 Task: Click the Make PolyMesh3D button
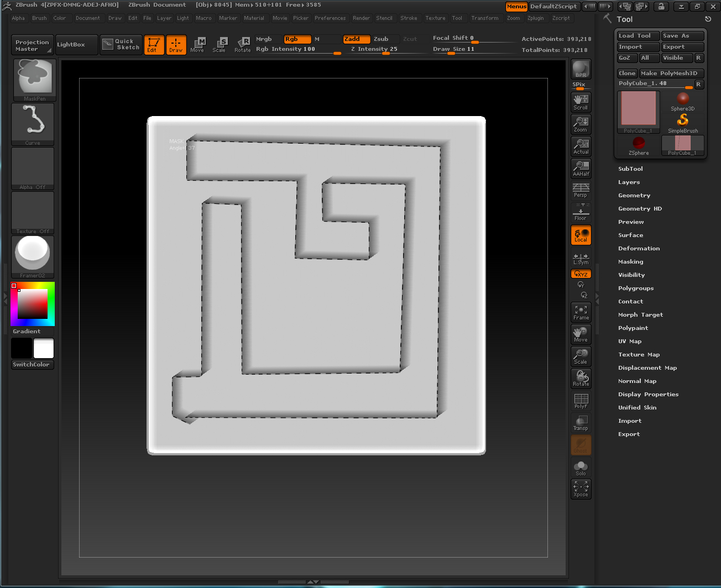click(671, 73)
